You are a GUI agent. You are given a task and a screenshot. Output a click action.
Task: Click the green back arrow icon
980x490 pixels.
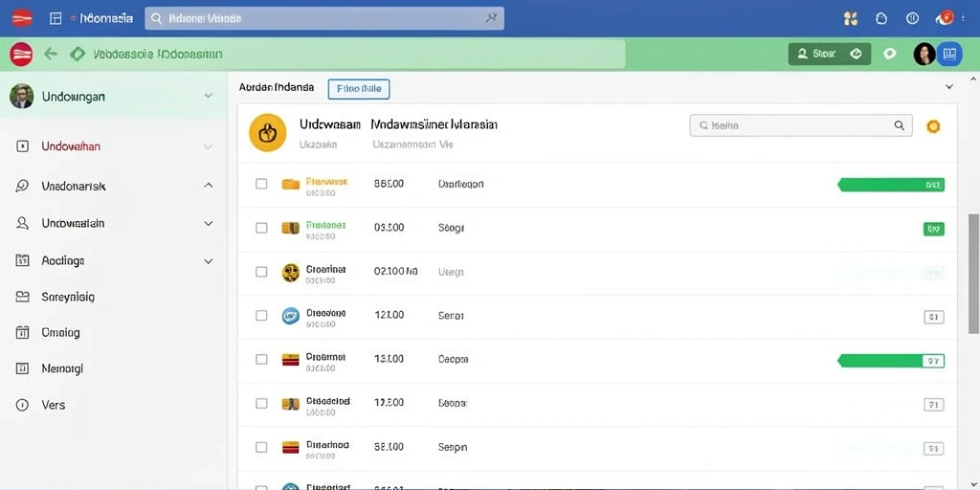pos(51,55)
